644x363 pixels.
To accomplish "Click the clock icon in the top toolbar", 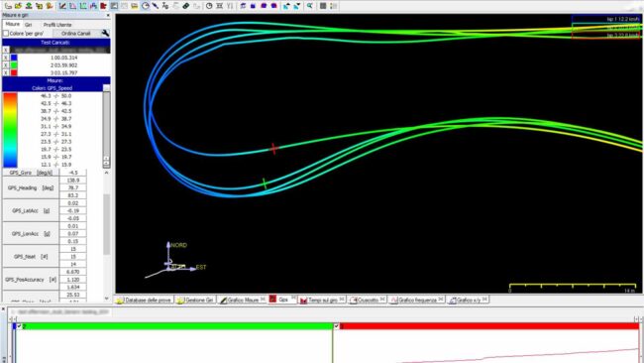I will point(209,6).
